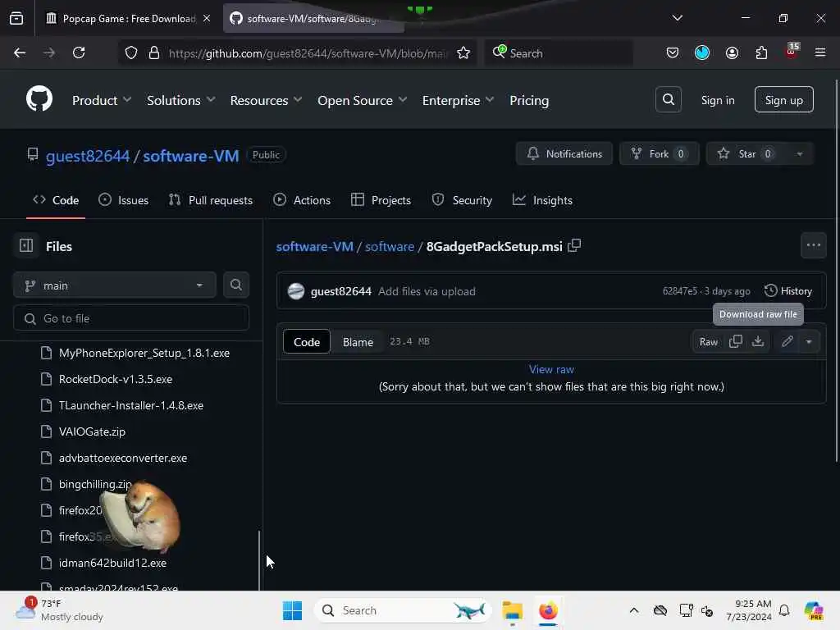List all tabs dropdown in Firefox
Viewport: 840px width, 630px height.
pos(677,18)
